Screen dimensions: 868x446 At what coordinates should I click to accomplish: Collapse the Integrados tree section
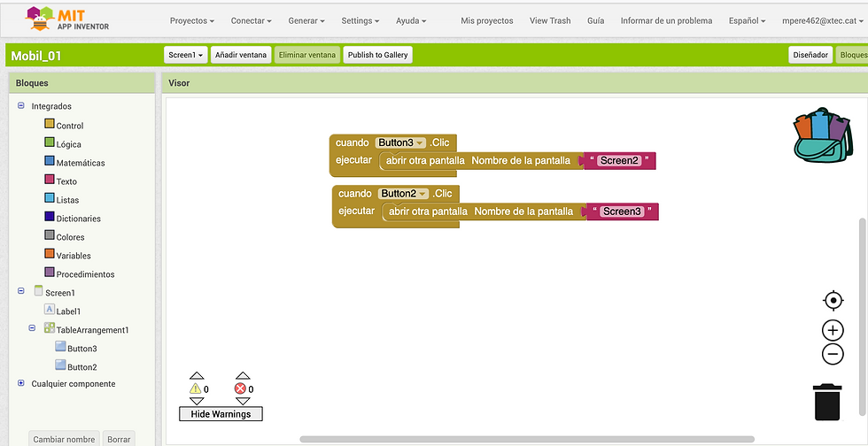pos(21,105)
